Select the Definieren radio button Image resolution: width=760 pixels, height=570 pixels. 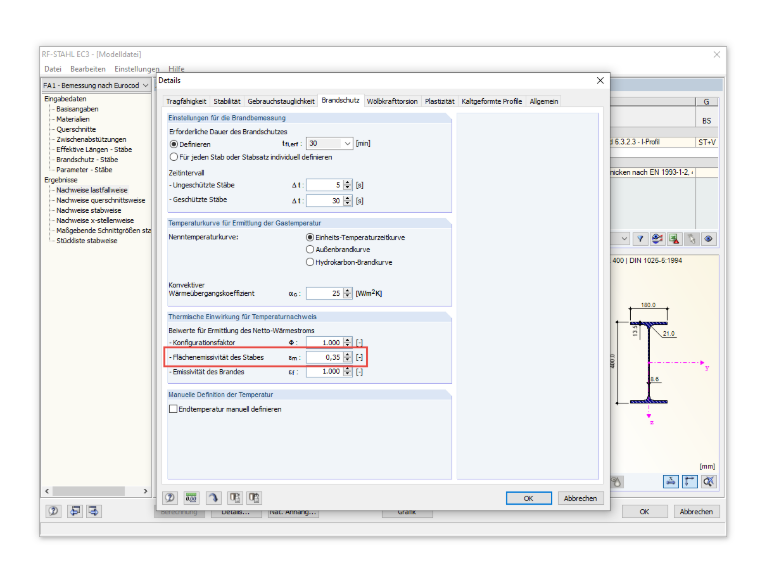point(174,144)
